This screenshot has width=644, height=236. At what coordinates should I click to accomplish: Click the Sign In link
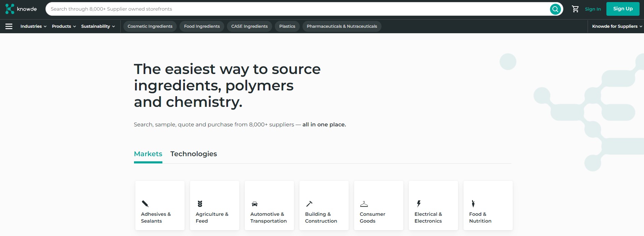pos(593,9)
